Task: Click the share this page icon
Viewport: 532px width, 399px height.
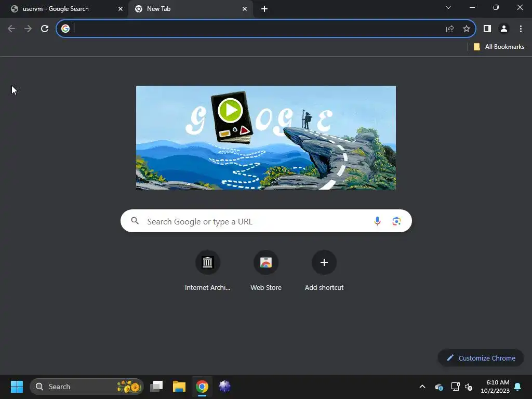Action: coord(450,29)
